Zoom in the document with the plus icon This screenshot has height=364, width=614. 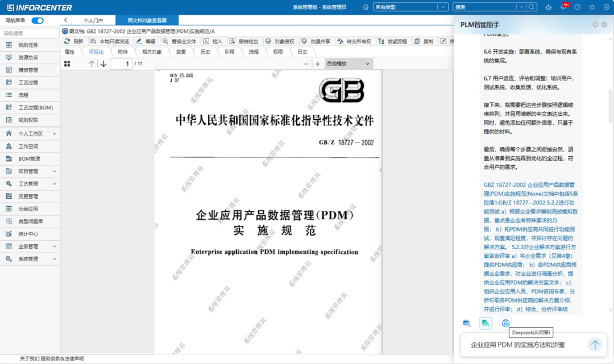click(x=318, y=64)
